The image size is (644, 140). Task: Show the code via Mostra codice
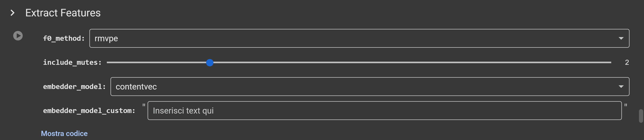[x=64, y=134]
